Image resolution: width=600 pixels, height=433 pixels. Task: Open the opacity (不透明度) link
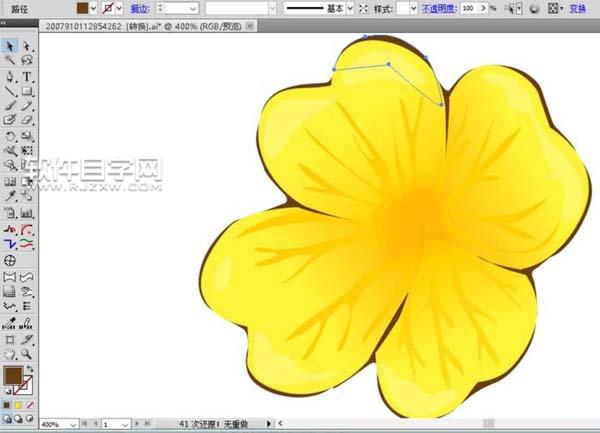point(440,8)
